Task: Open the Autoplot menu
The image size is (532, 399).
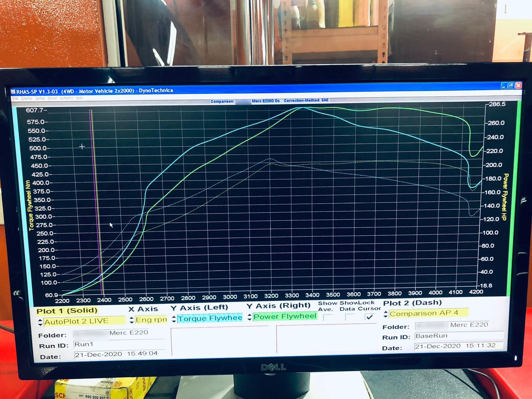Action: point(66,98)
